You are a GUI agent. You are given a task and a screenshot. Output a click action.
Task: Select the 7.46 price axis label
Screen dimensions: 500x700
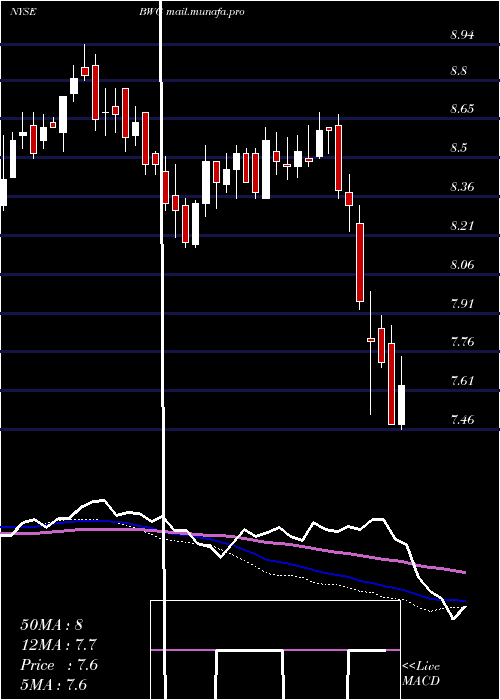point(462,419)
